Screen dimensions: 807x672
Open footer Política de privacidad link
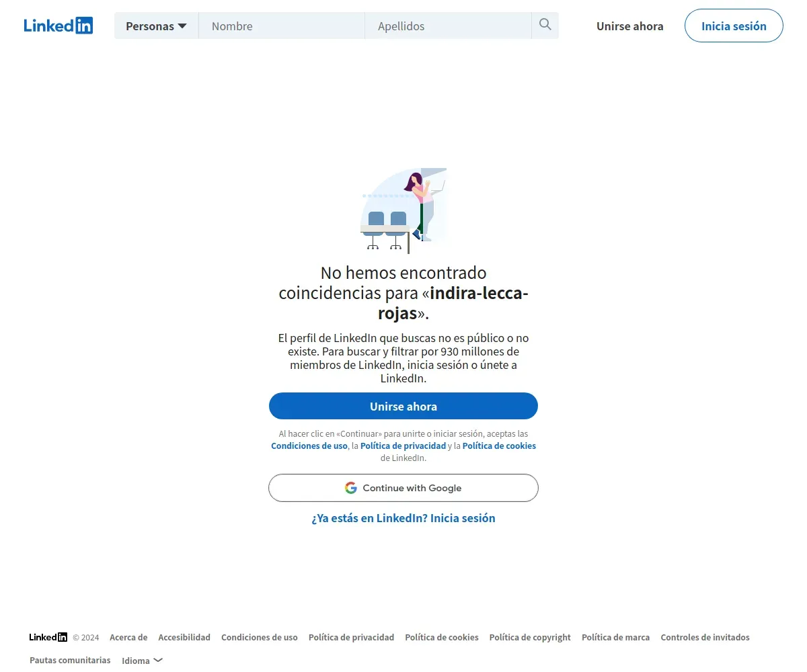[351, 637]
